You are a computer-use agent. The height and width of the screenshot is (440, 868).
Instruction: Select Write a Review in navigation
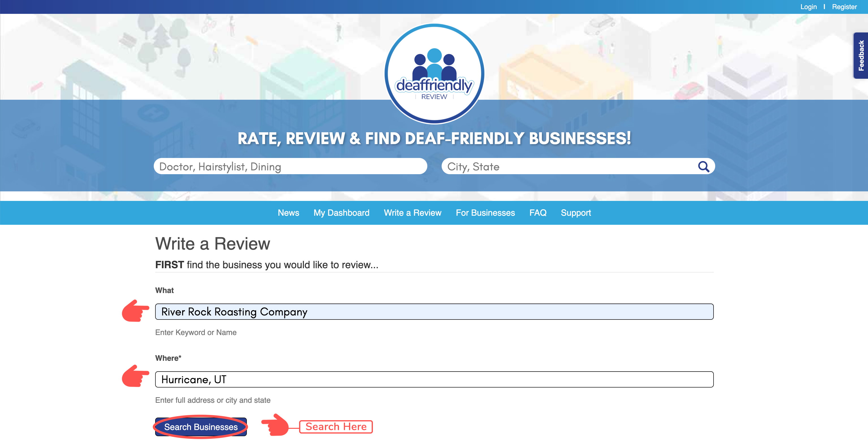pos(413,213)
